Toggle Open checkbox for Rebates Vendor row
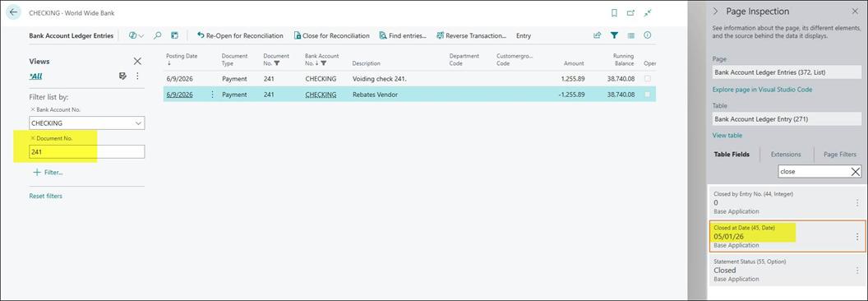 [648, 95]
